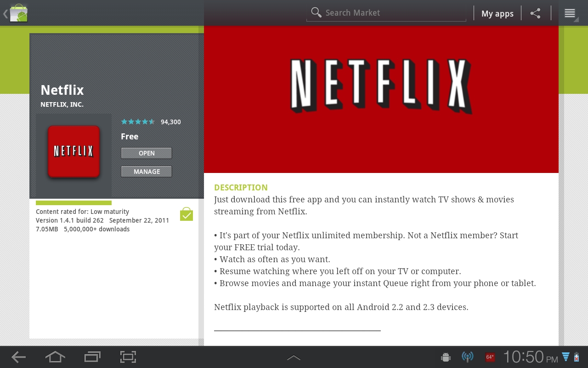Tap the wireless hotspot status icon
588x368 pixels.
pyautogui.click(x=468, y=357)
